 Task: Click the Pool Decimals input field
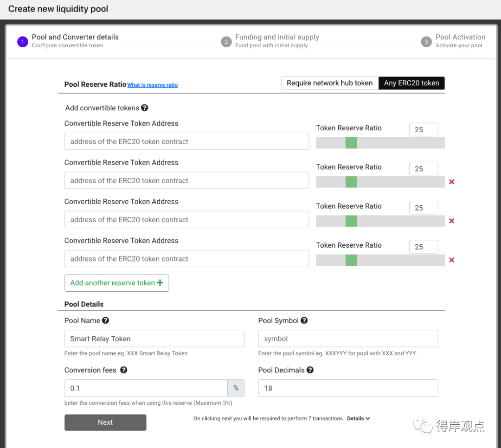click(x=348, y=388)
